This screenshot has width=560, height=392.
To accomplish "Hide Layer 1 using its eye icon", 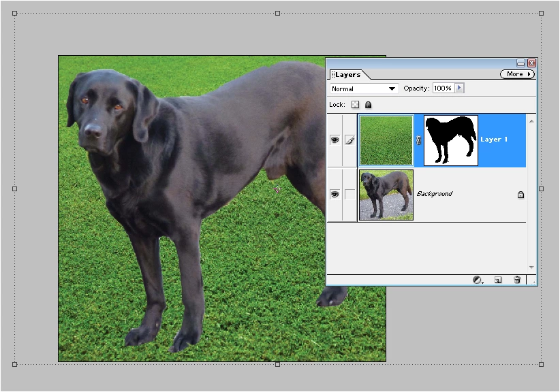I will tap(335, 140).
